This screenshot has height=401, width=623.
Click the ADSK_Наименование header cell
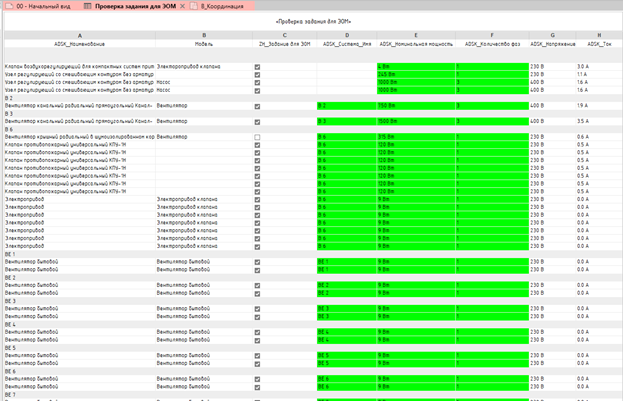pyautogui.click(x=80, y=44)
